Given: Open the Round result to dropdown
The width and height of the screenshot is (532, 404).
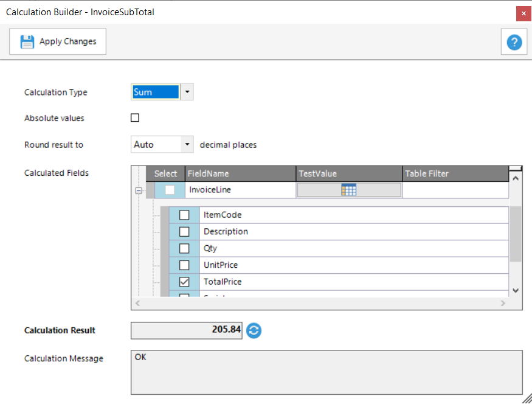Looking at the screenshot, I should click(x=187, y=145).
